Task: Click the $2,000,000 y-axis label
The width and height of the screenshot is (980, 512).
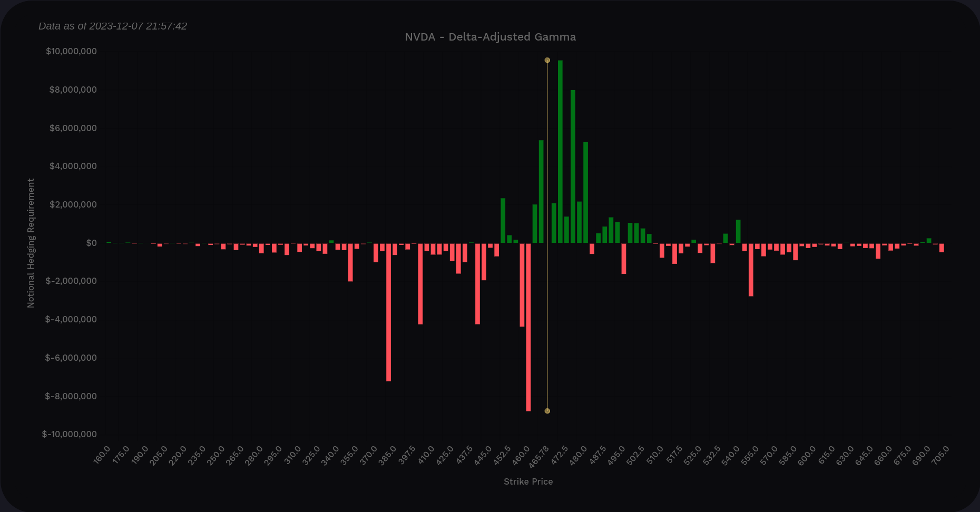Action: click(x=73, y=204)
